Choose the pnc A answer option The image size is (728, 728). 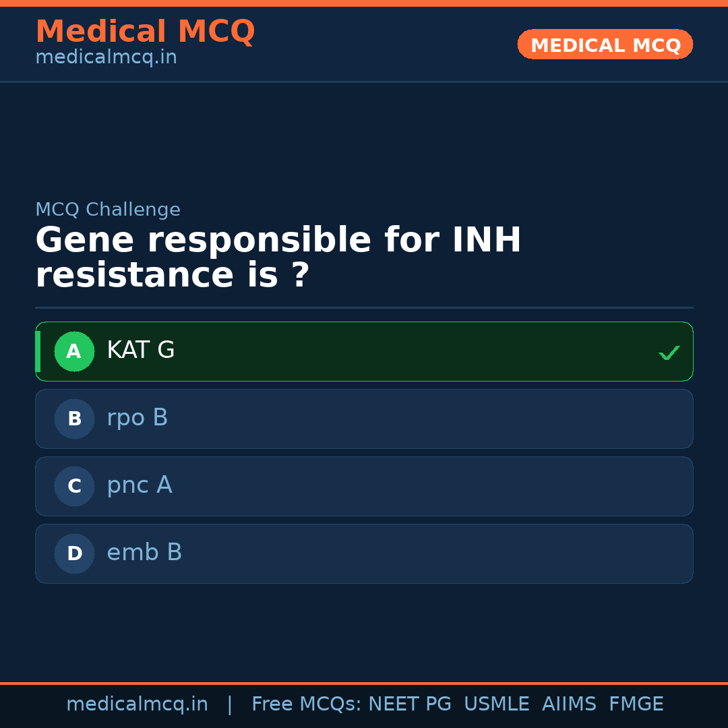(x=364, y=486)
